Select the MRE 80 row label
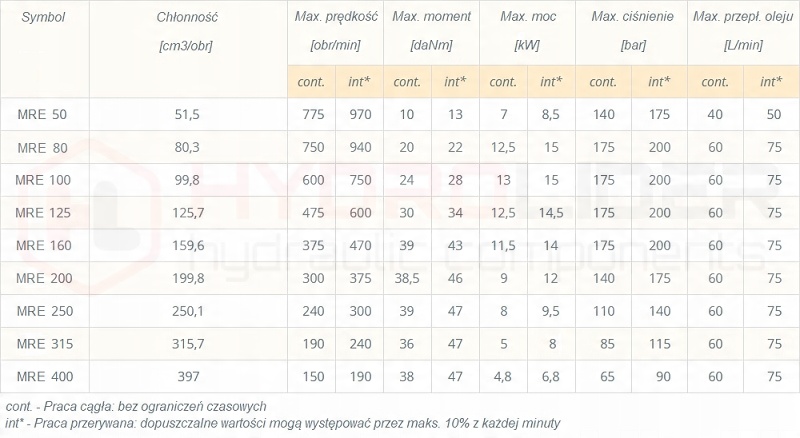The width and height of the screenshot is (800, 438). click(x=43, y=148)
